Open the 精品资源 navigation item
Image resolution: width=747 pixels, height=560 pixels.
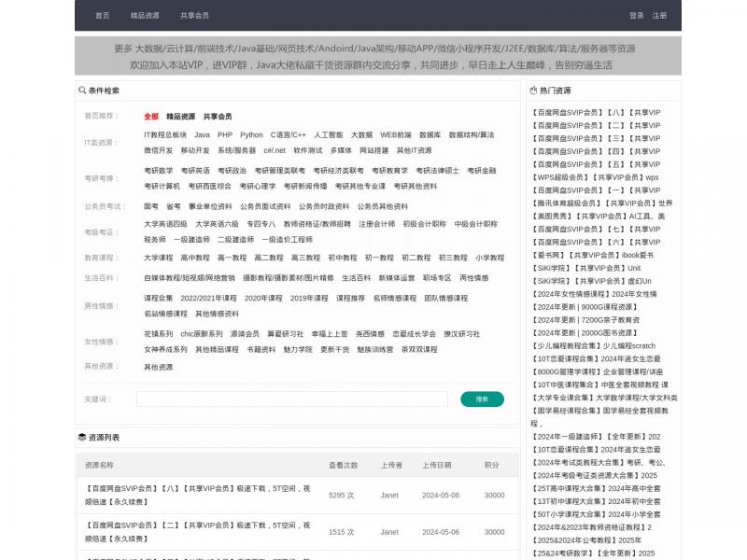[x=145, y=16]
